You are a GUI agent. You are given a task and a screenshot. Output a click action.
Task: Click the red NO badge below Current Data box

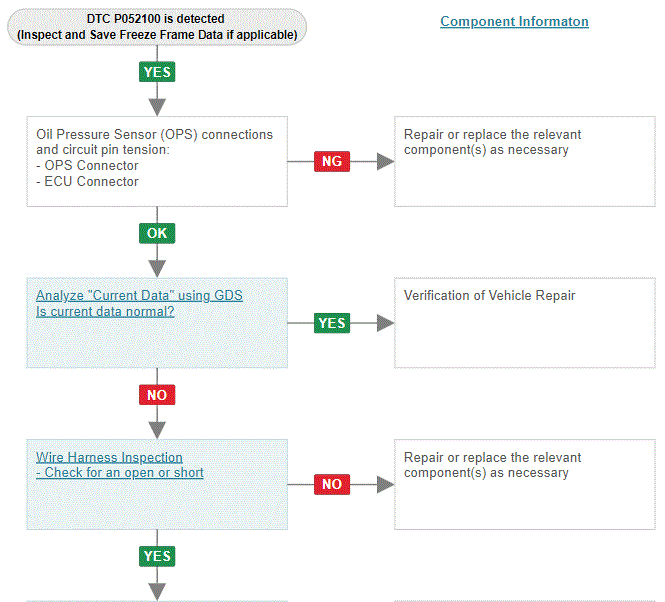(157, 395)
